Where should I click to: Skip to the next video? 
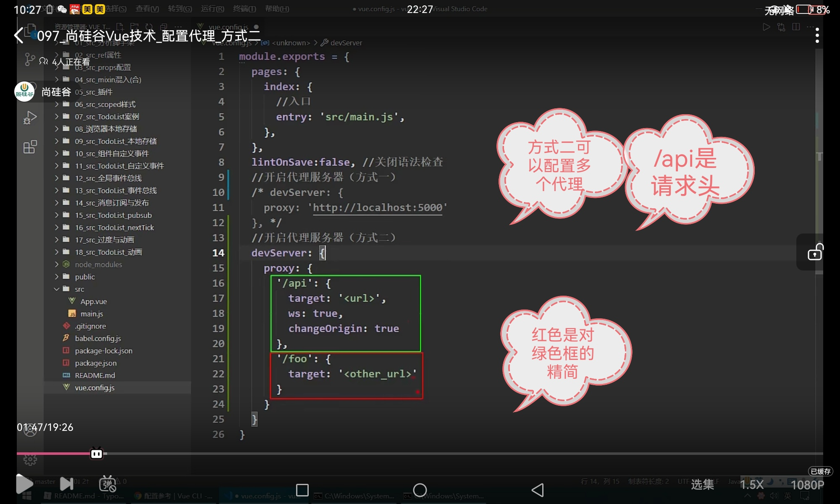67,484
